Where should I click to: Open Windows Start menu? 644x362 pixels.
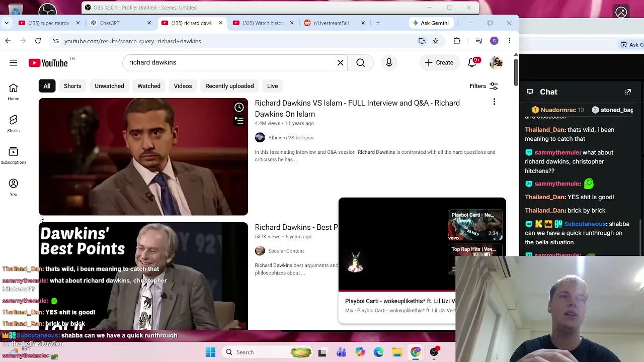pyautogui.click(x=210, y=352)
